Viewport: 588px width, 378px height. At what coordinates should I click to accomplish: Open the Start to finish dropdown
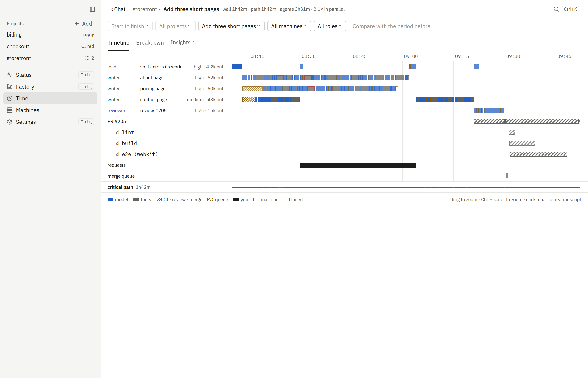point(130,26)
